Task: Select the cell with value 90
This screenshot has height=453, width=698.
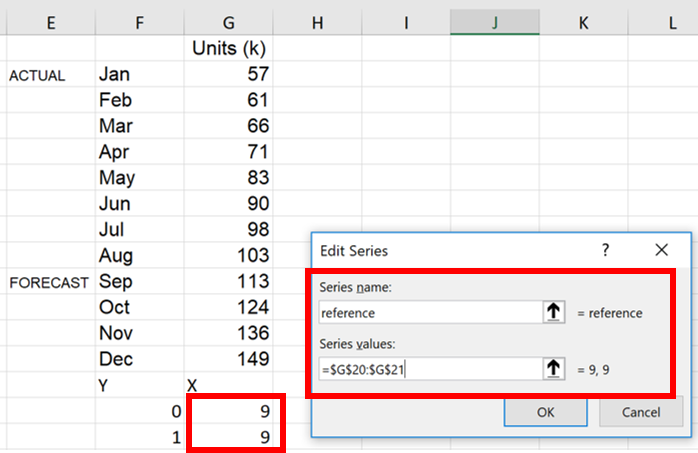Action: tap(228, 203)
